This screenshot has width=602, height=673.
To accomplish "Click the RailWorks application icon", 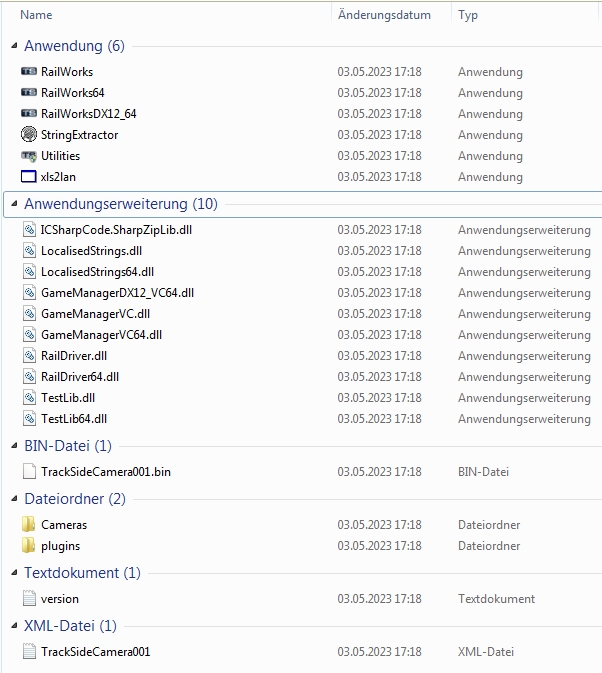I will tap(29, 72).
